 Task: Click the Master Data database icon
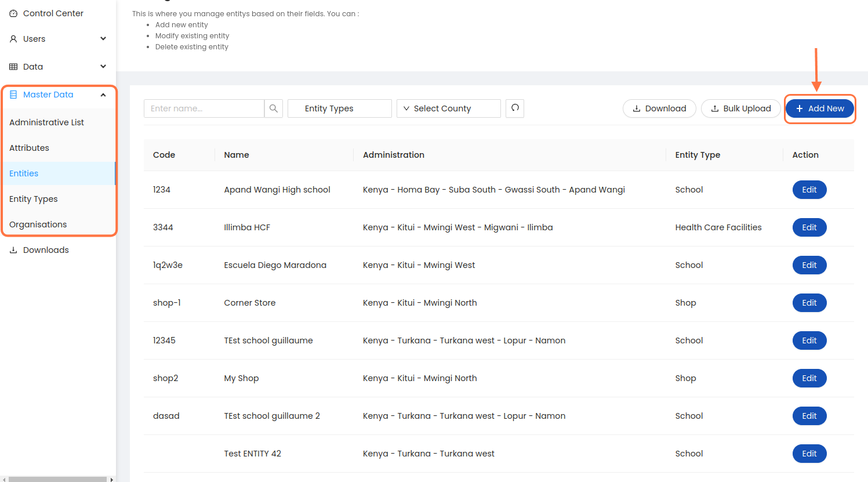click(x=13, y=95)
